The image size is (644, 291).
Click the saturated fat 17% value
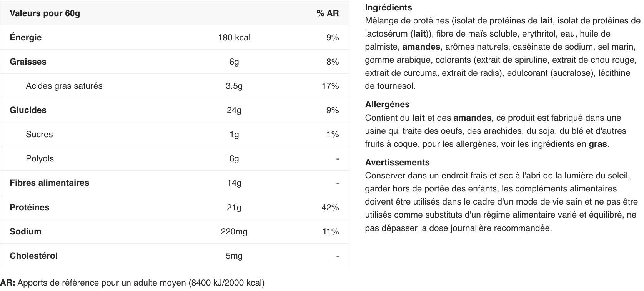click(330, 86)
